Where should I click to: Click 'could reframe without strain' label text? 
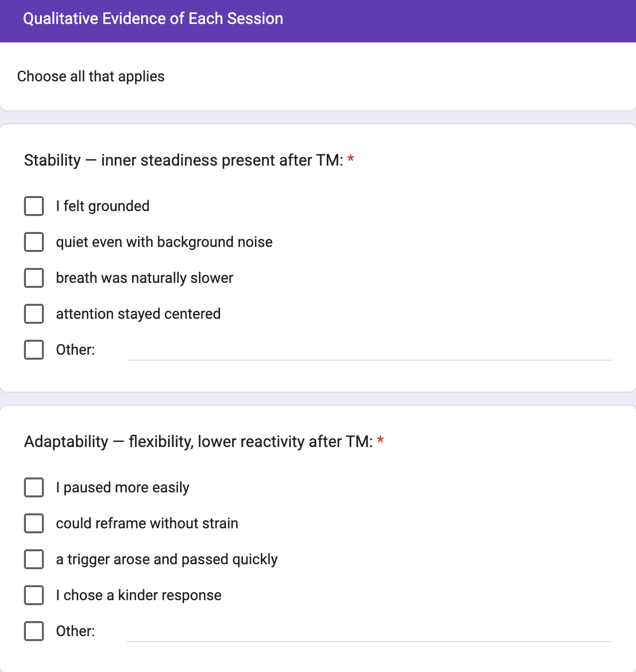click(x=147, y=523)
